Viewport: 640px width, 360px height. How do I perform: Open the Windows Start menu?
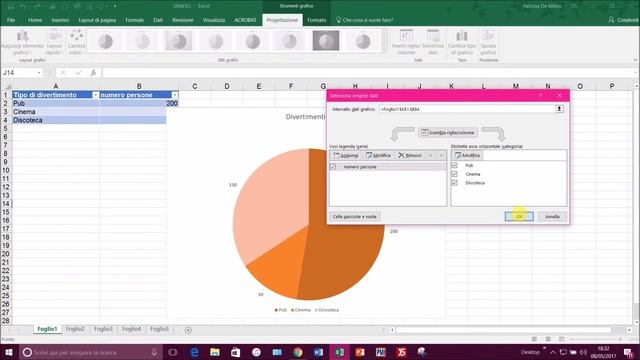tap(9, 352)
